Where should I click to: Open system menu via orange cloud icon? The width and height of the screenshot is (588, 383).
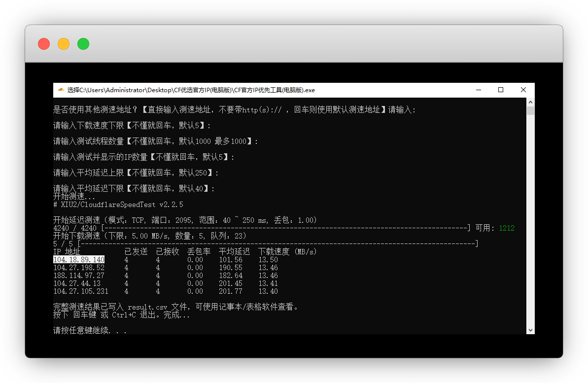point(61,90)
